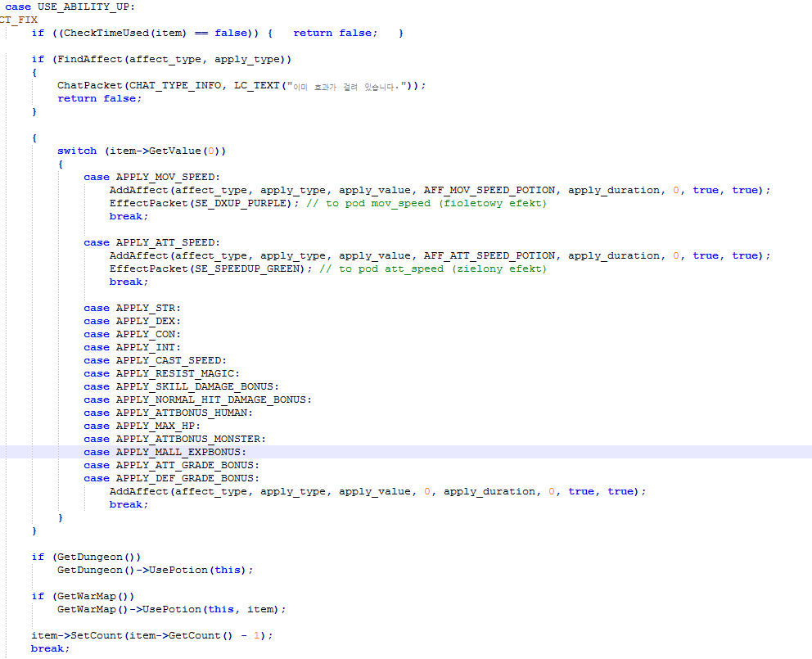Click the 'case USE_ABILITY_UP:' line

(70, 7)
